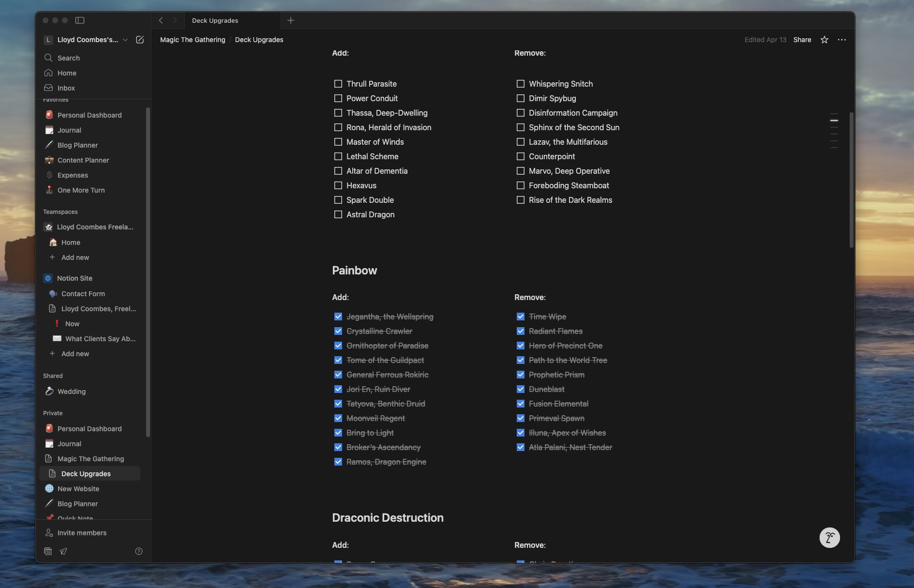Open the Inbox

(66, 88)
